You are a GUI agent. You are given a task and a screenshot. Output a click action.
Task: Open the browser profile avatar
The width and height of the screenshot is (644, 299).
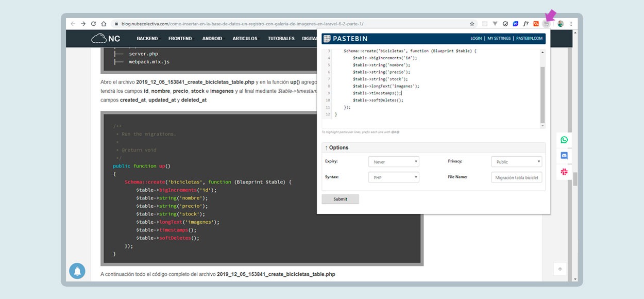[x=561, y=24]
